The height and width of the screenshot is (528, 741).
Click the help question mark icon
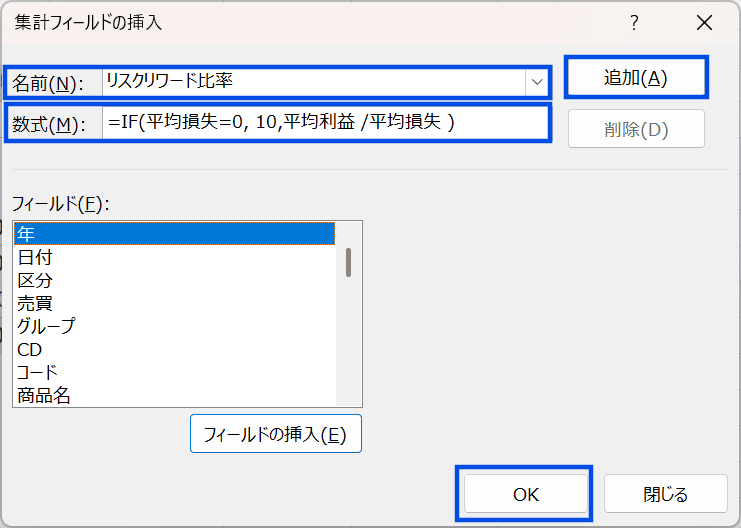pyautogui.click(x=634, y=22)
